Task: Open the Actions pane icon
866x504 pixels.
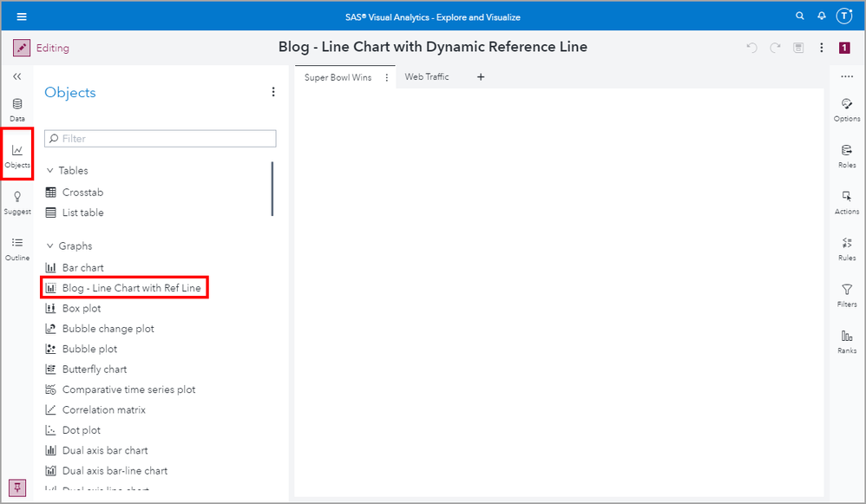Action: pyautogui.click(x=847, y=201)
